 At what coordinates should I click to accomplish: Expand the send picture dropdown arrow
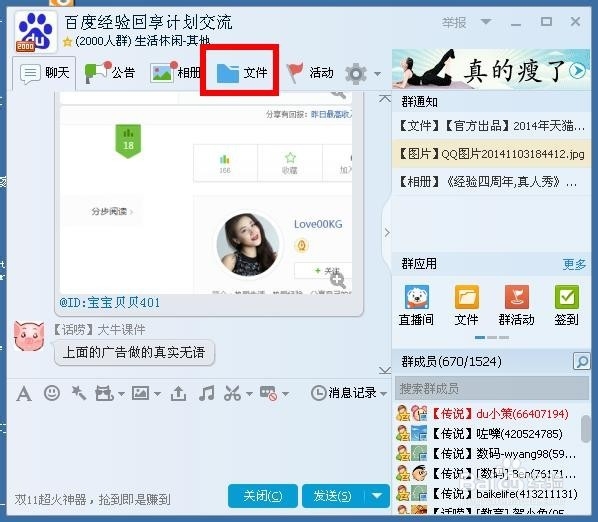[158, 394]
